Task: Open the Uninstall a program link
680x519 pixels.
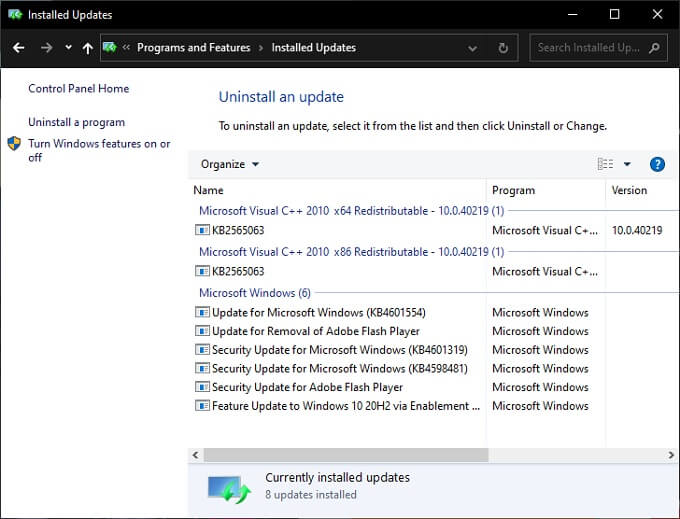Action: click(76, 122)
